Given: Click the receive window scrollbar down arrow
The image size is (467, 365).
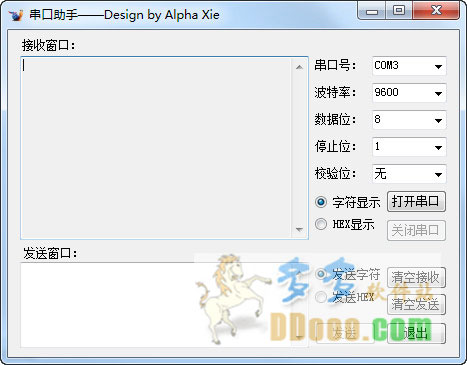Looking at the screenshot, I should pos(299,229).
